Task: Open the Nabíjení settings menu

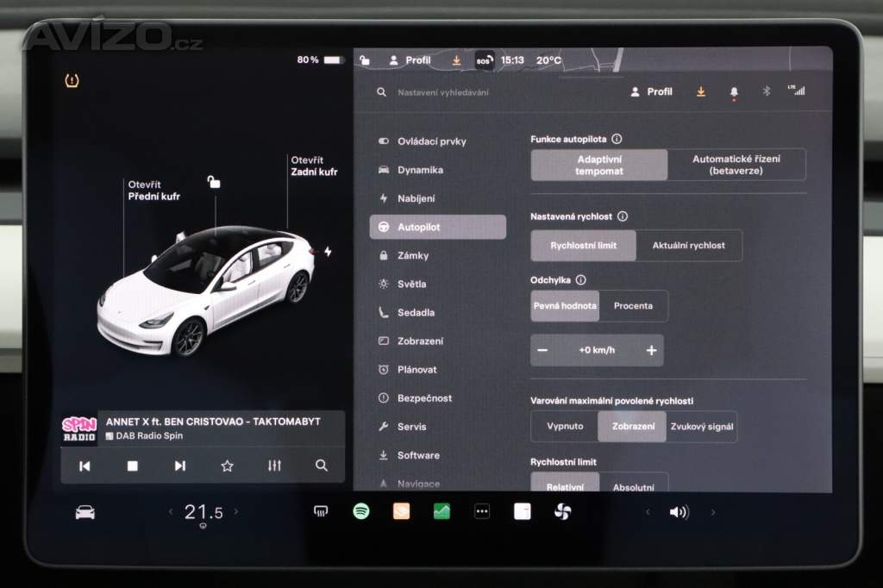Action: (x=416, y=198)
